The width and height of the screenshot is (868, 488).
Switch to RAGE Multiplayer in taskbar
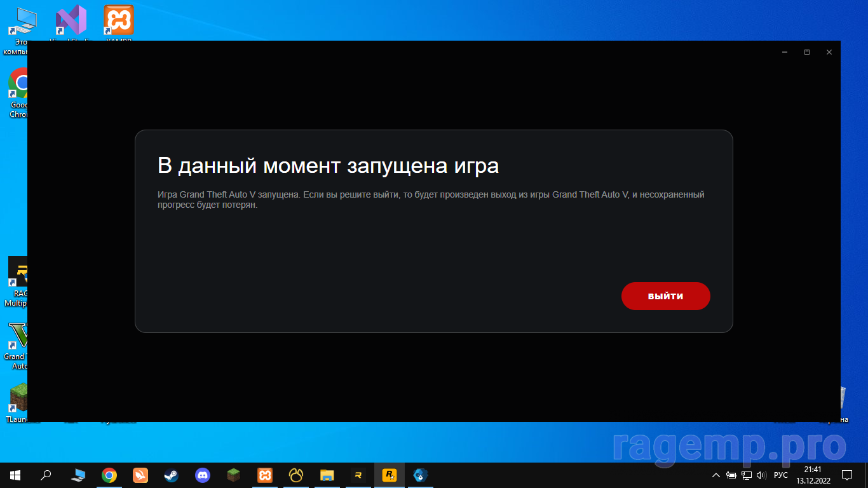[x=358, y=475]
